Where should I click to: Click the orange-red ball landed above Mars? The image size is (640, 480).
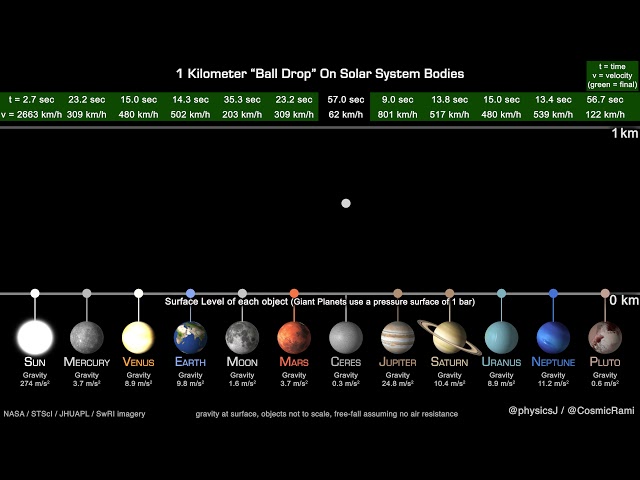(294, 293)
